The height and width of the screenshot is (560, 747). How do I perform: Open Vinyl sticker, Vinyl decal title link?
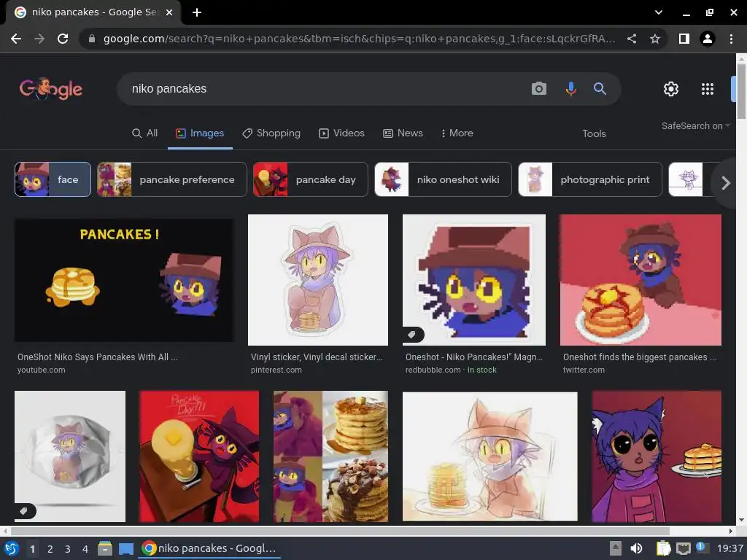pyautogui.click(x=317, y=357)
